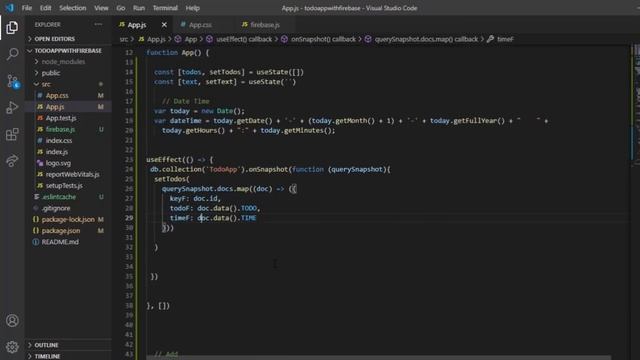Open Run and Debug view

12,108
